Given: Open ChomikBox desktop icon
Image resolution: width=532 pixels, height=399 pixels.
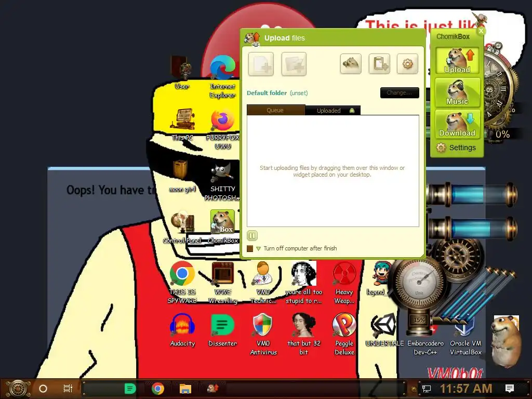Looking at the screenshot, I should (222, 227).
